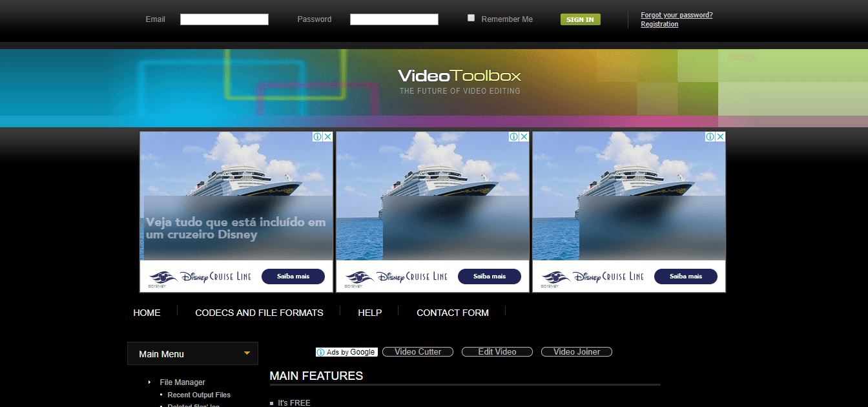Open the Edit Video ad link
Screen dimensions: 868x407
click(x=497, y=352)
